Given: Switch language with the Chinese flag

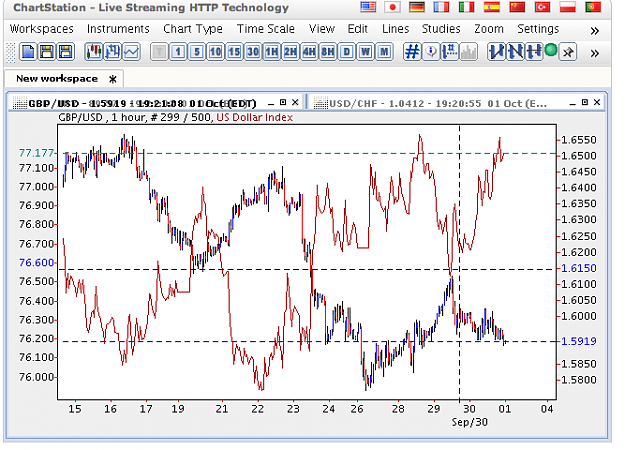Looking at the screenshot, I should (x=517, y=7).
